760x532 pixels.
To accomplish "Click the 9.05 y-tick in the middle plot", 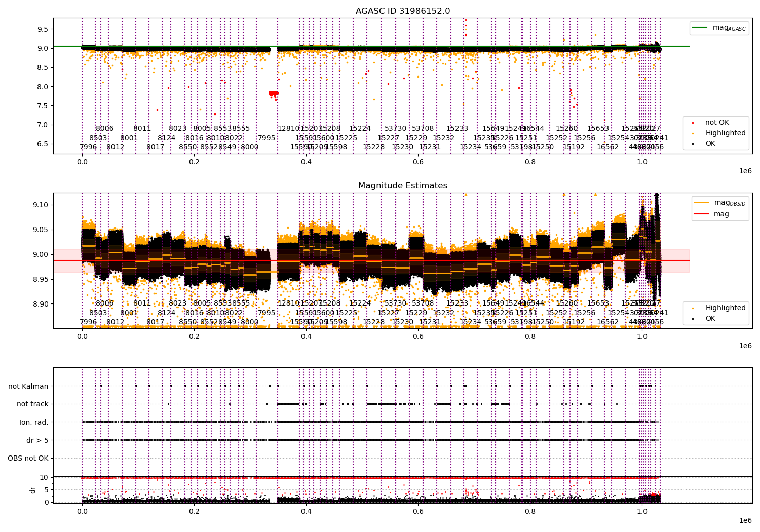I will pyautogui.click(x=41, y=230).
